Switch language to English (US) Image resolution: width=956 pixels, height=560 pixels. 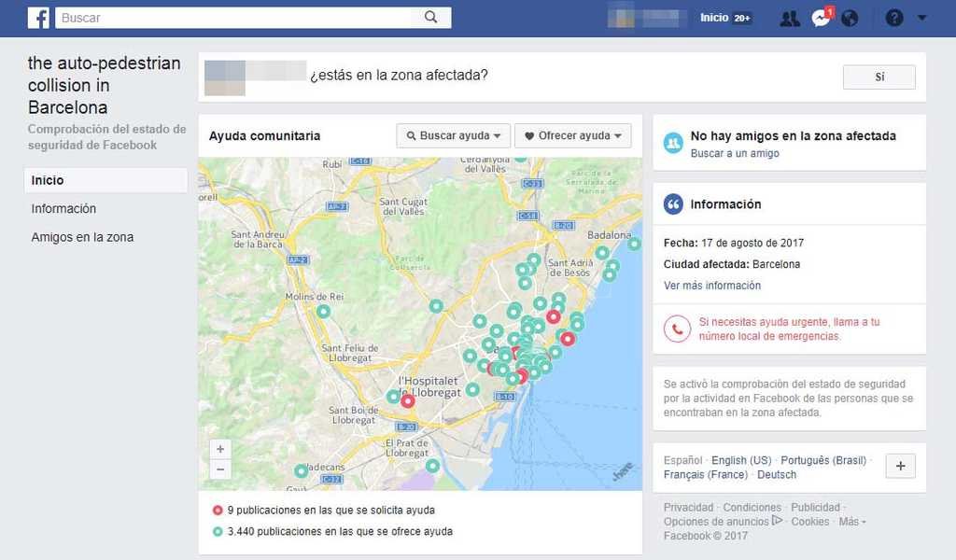tap(741, 460)
